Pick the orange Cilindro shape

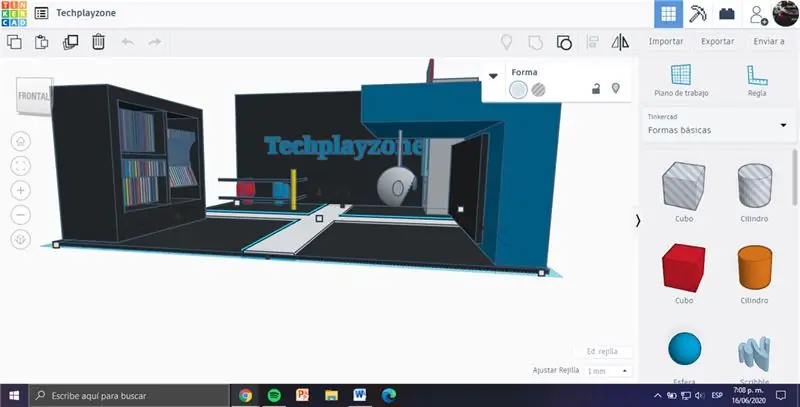755,268
